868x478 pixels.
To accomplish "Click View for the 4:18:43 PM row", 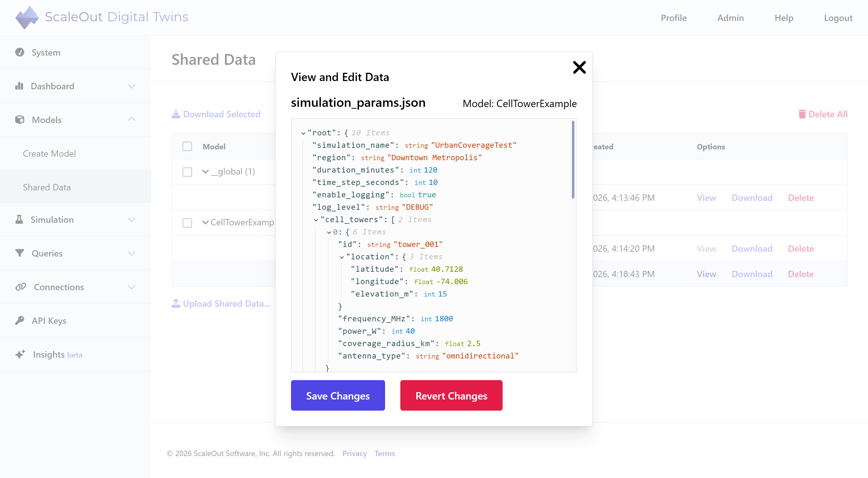I will click(706, 274).
